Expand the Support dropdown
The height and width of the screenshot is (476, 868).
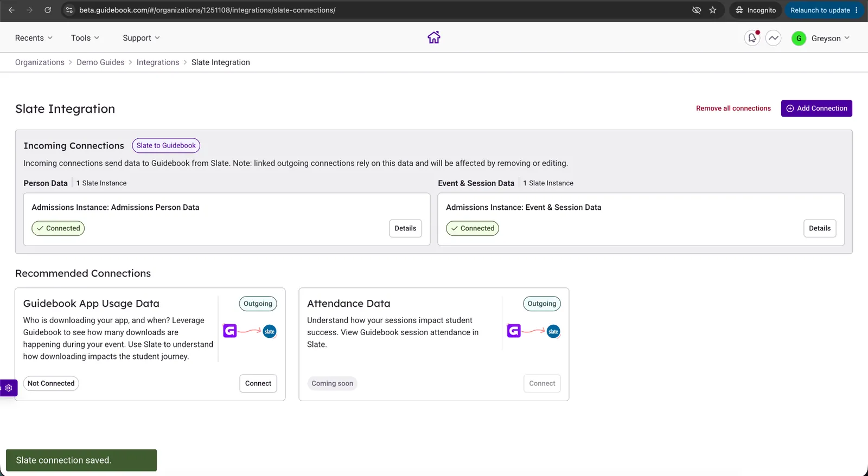(x=141, y=38)
